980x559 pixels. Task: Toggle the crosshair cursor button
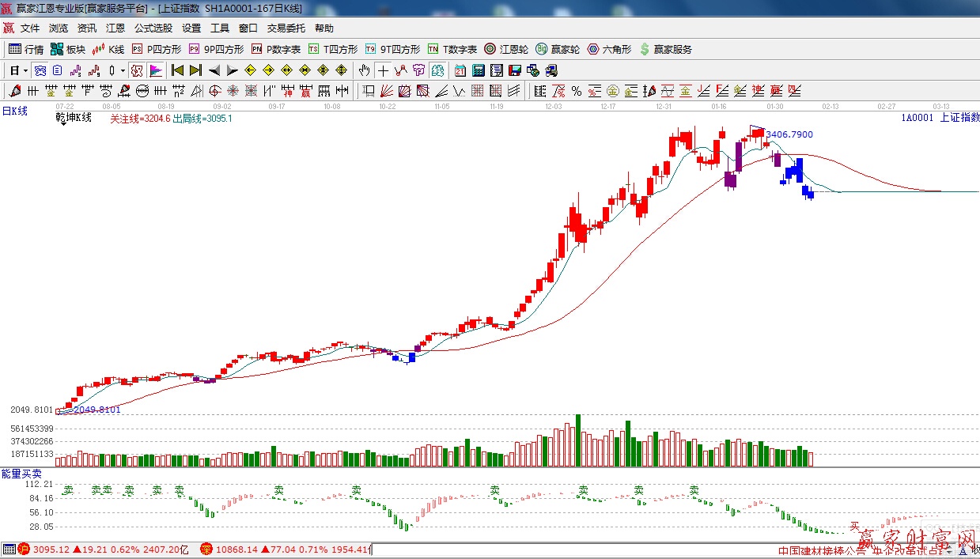coord(383,70)
